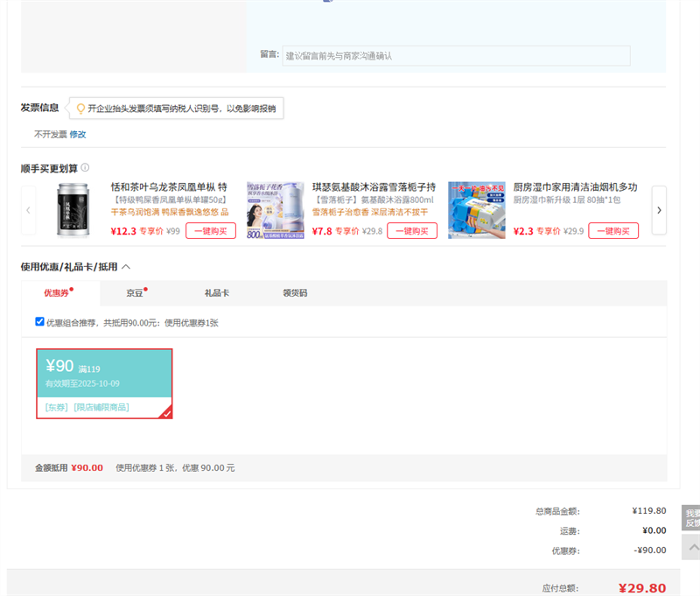Uncheck 优惠组合推荐 checkbox

pos(39,321)
